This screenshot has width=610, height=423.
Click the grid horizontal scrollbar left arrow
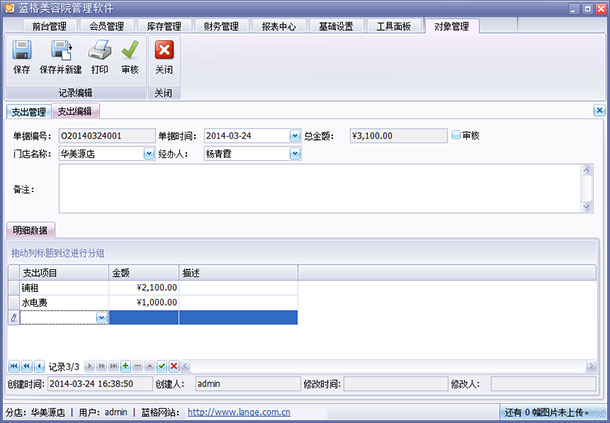pyautogui.click(x=185, y=366)
